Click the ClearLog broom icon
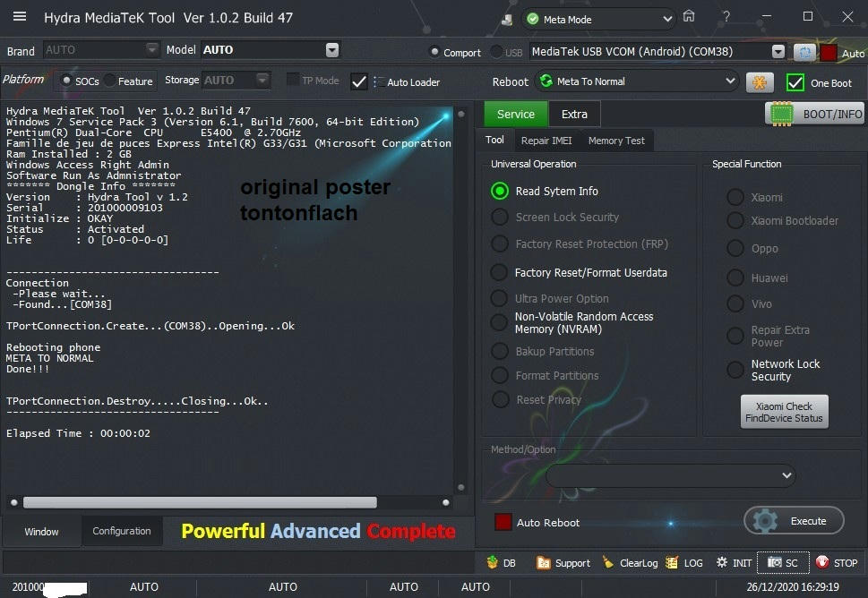 coord(608,562)
